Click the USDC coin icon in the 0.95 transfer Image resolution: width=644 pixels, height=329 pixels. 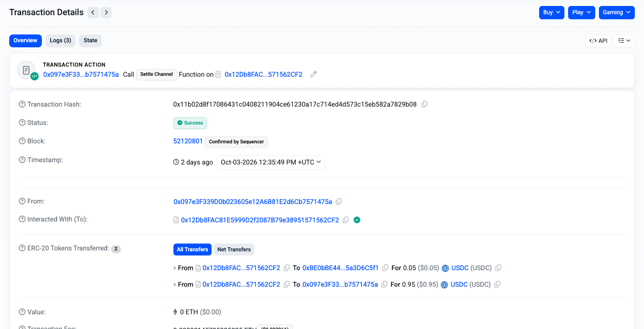[444, 285]
